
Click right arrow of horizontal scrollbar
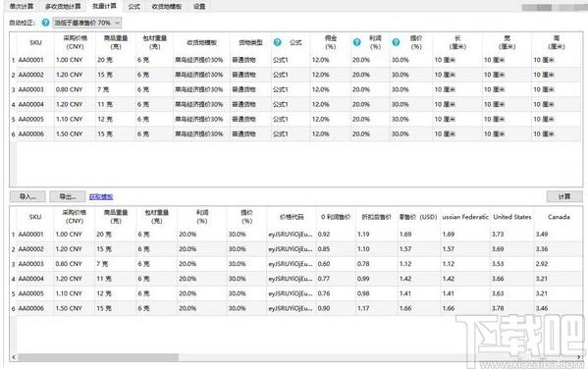[578, 357]
